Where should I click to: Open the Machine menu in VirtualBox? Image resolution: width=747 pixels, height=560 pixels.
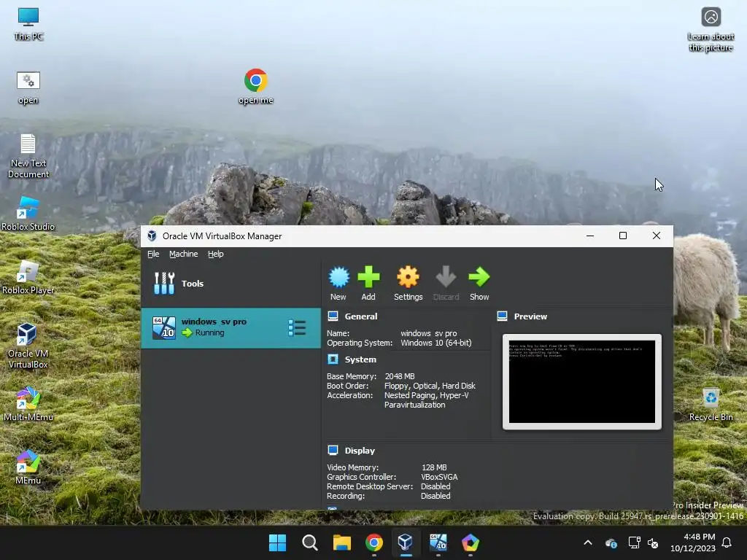pyautogui.click(x=183, y=254)
